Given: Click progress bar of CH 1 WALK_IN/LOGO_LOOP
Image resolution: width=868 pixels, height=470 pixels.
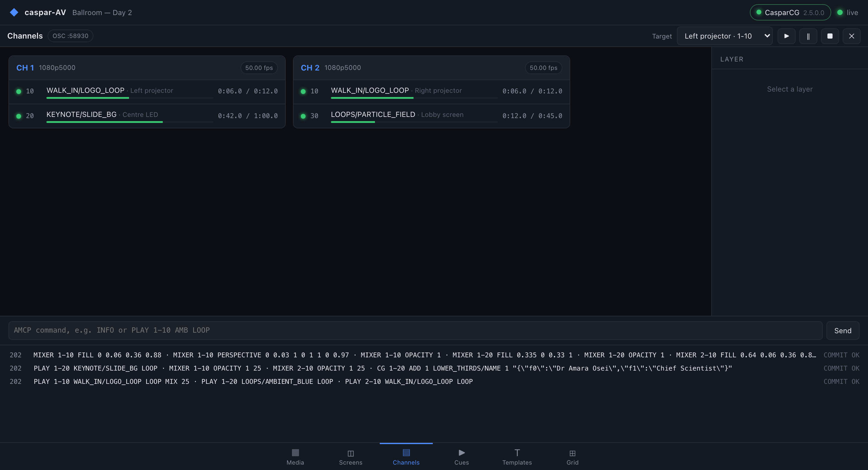Looking at the screenshot, I should click(x=130, y=98).
